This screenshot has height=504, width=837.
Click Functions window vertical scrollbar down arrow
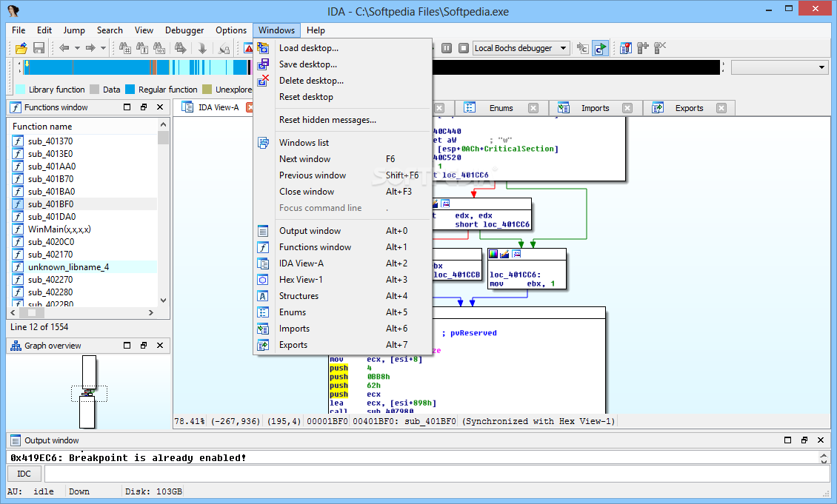click(x=164, y=300)
